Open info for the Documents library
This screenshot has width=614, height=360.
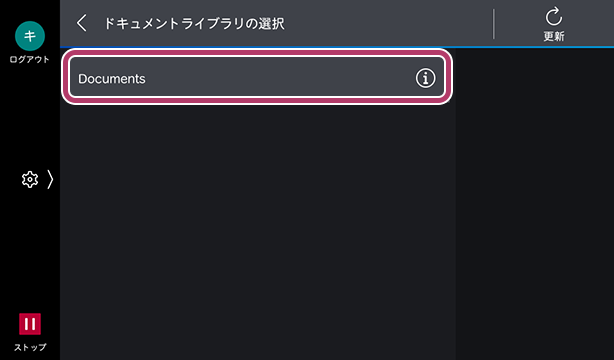tap(425, 78)
